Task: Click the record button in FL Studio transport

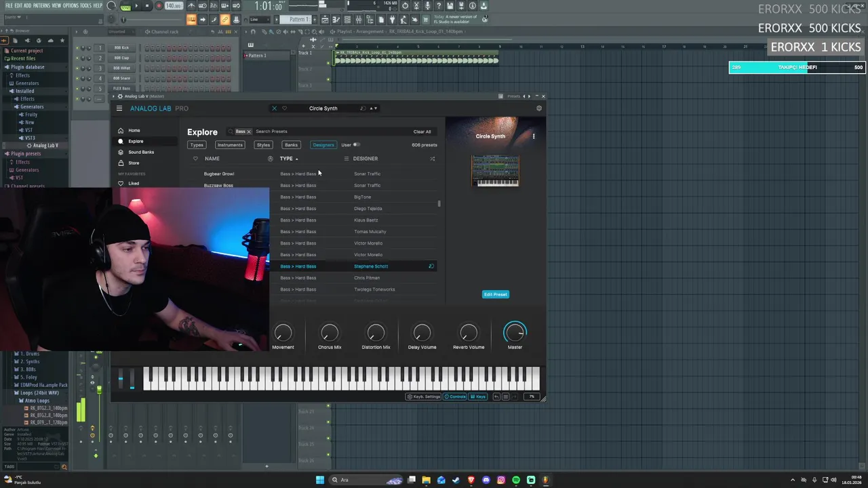Action: pyautogui.click(x=159, y=6)
